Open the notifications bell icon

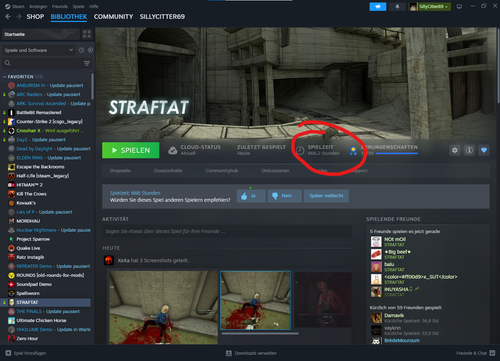(x=397, y=7)
